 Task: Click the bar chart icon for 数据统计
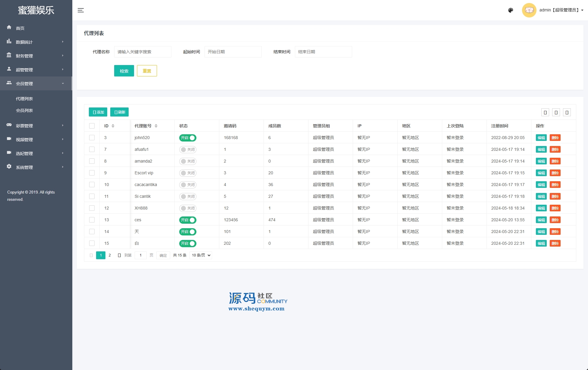click(x=9, y=41)
